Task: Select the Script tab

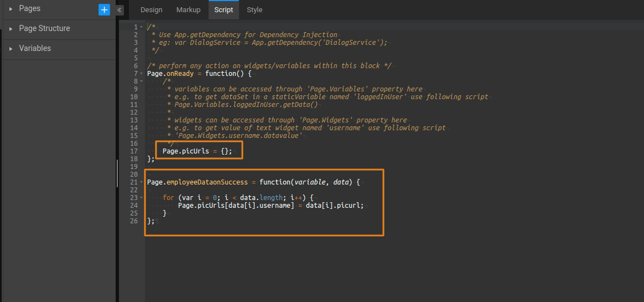Action: point(224,10)
